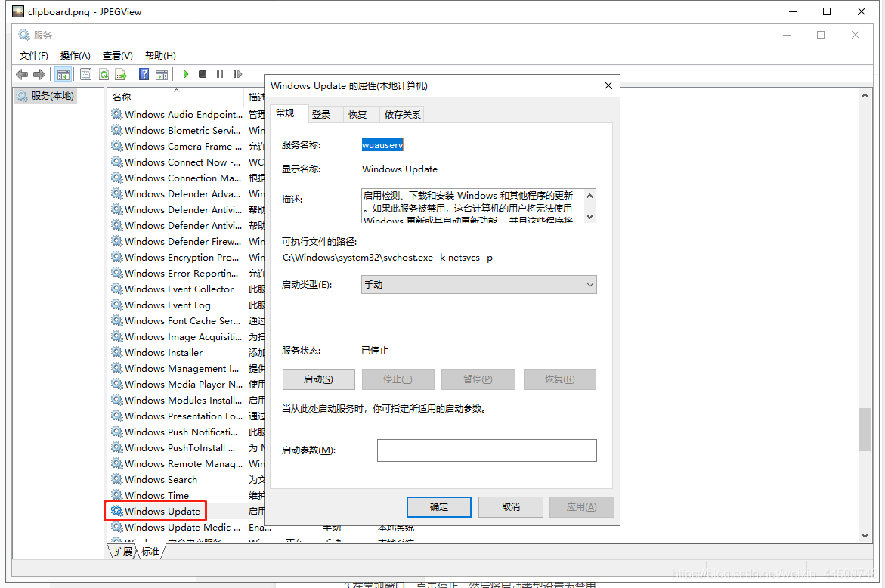Click the services list scroll-up arrow
The height and width of the screenshot is (588, 885).
coord(865,96)
